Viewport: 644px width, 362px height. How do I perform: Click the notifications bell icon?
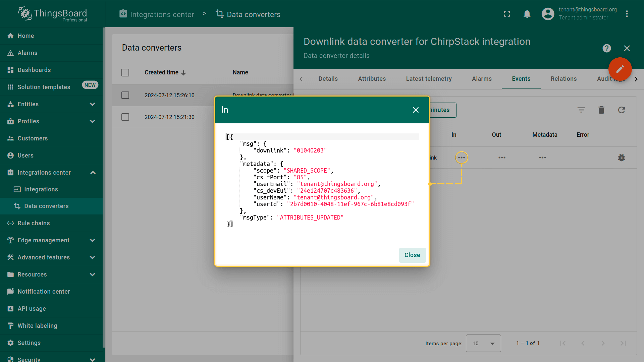[x=527, y=14]
